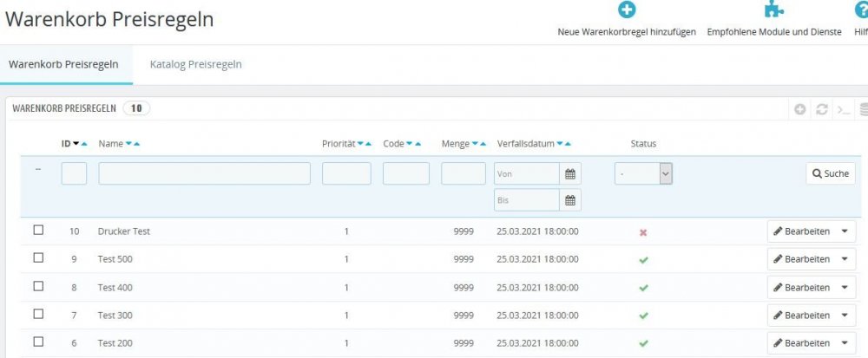
Task: Click the 'Test 500' name cell
Action: [115, 259]
